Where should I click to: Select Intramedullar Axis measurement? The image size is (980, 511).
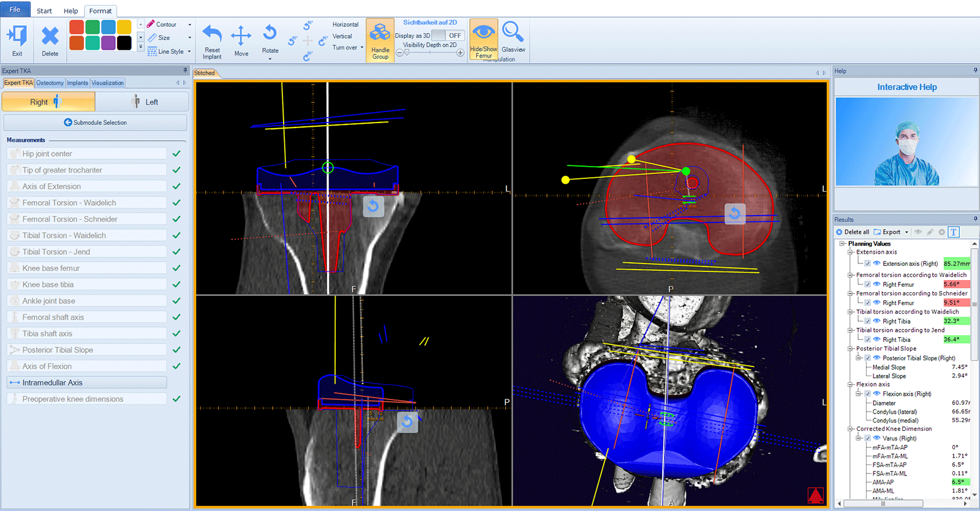pyautogui.click(x=86, y=382)
